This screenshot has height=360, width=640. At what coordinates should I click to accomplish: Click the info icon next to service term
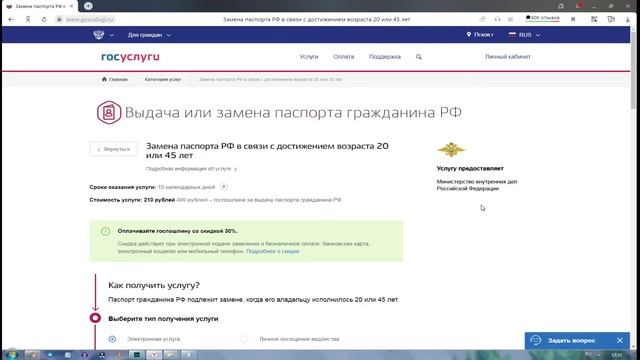(x=224, y=187)
